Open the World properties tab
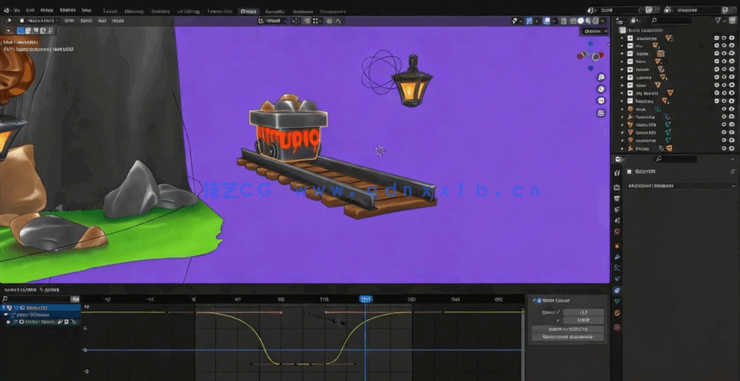The height and width of the screenshot is (381, 740). (x=617, y=232)
